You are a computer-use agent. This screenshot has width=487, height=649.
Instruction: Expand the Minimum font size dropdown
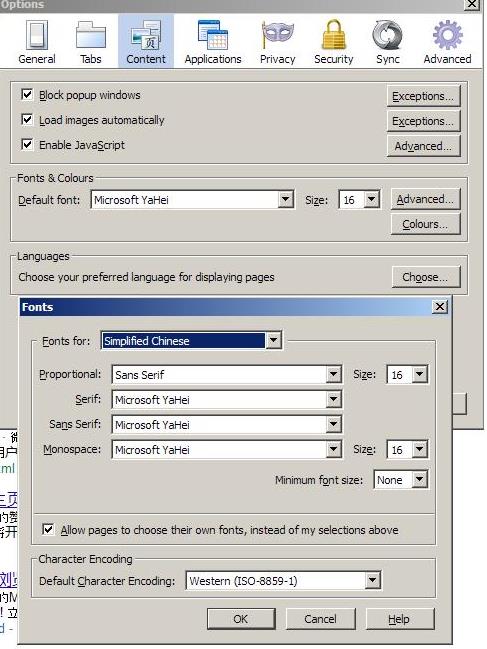coord(401,480)
